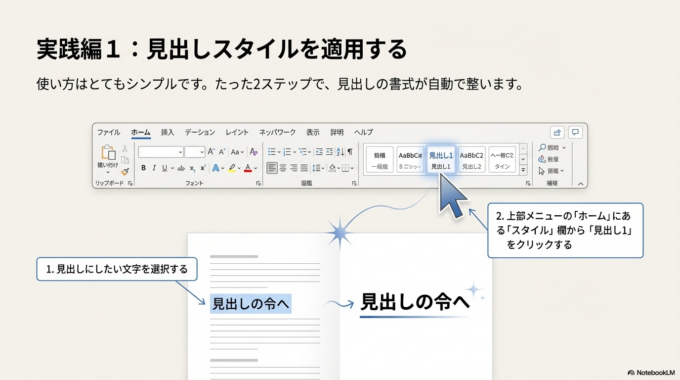
Task: Toggle Center alignment button
Action: (283, 168)
